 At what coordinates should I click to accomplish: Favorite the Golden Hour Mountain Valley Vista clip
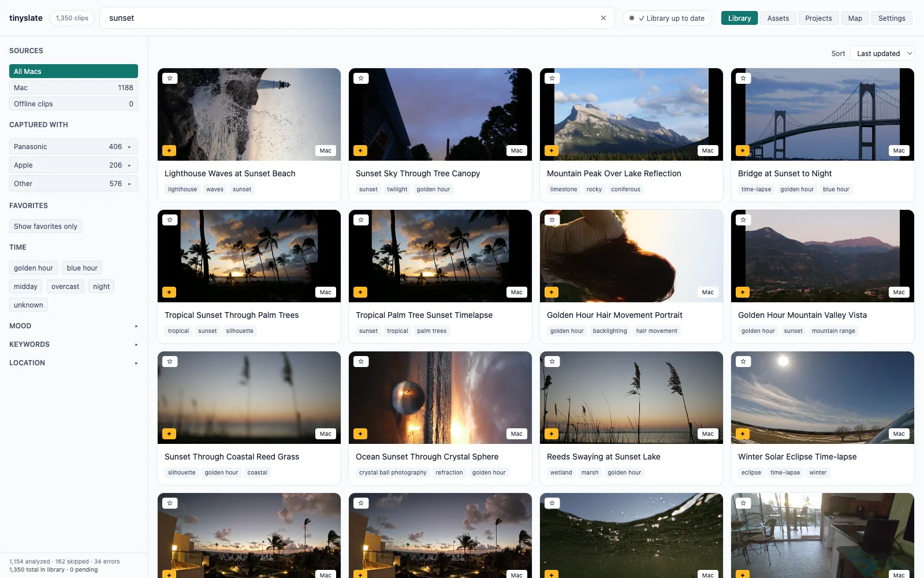(743, 220)
